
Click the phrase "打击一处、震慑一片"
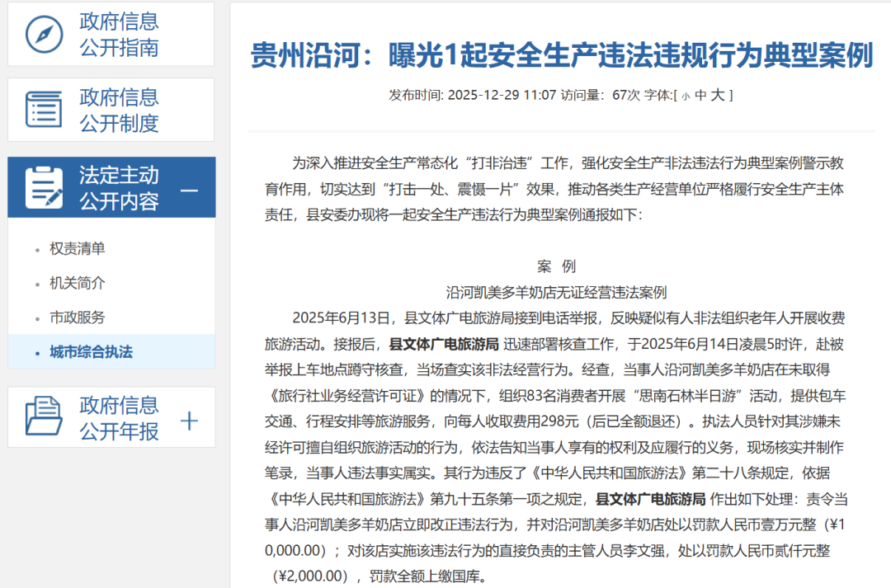[x=450, y=189]
